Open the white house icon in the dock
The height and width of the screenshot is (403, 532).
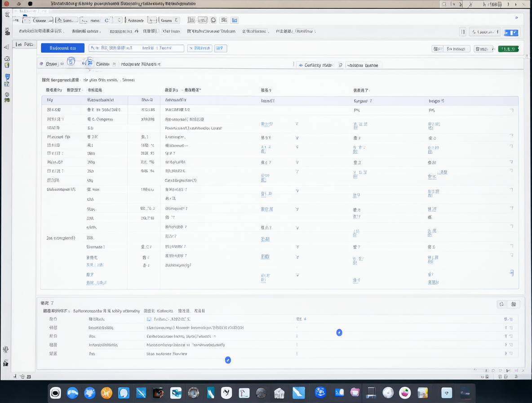click(279, 393)
